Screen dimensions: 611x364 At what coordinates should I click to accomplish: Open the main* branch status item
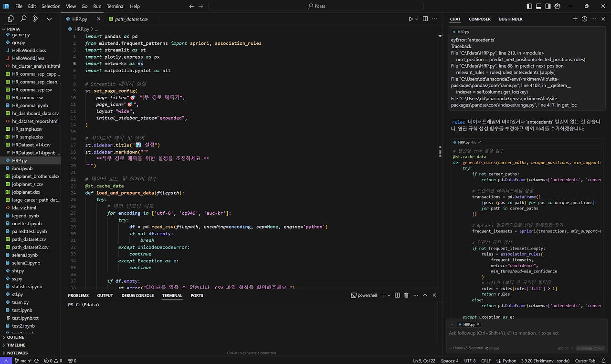click(x=23, y=361)
